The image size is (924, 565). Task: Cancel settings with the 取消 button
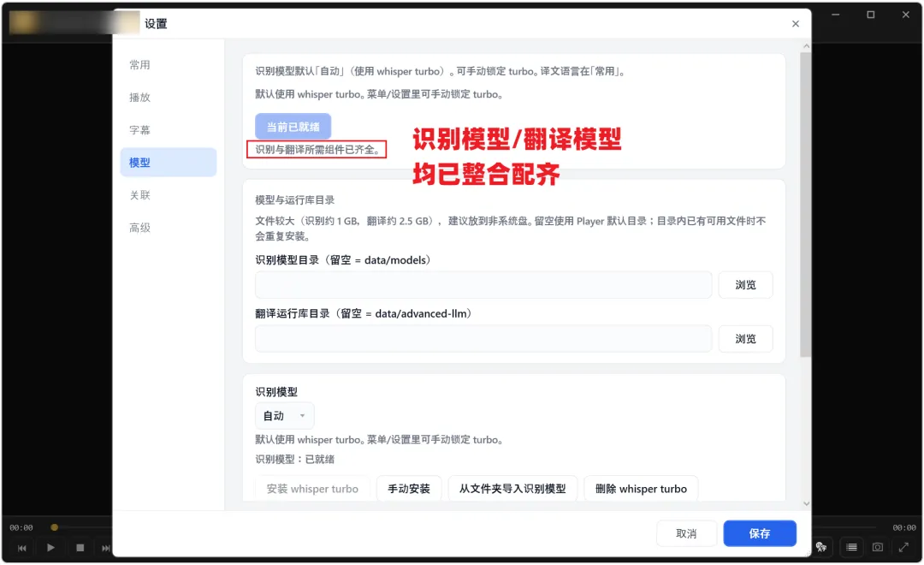pos(686,533)
